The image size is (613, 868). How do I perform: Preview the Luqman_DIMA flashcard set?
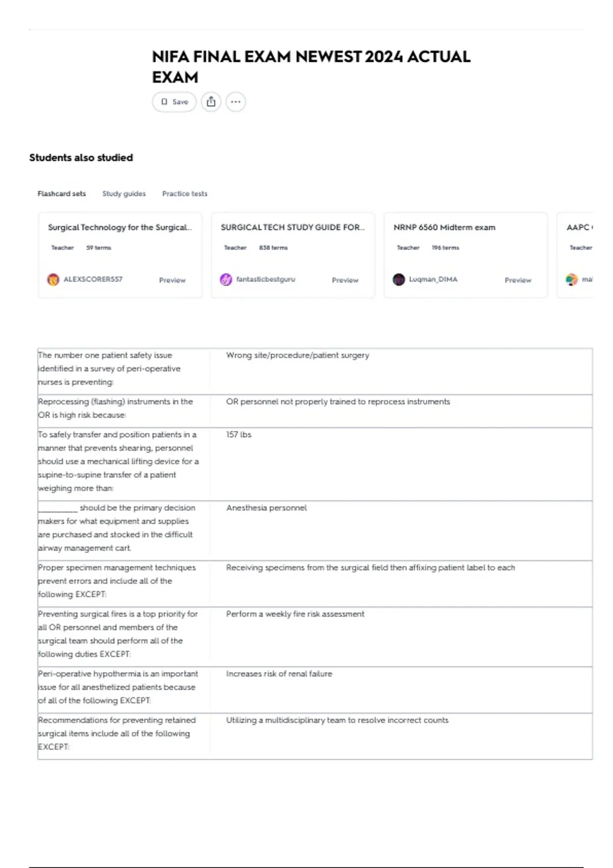(518, 280)
